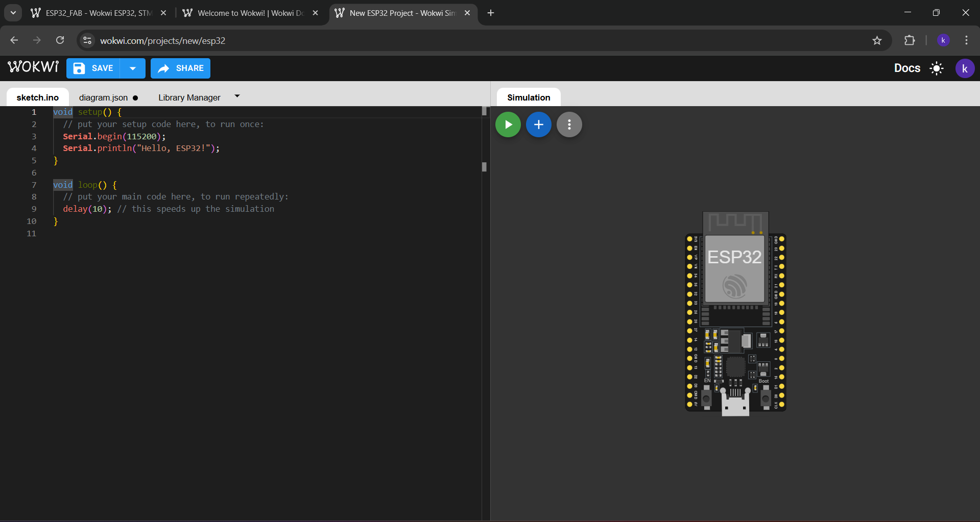Open the Chrome profile avatar
This screenshot has width=980, height=522.
(x=943, y=40)
